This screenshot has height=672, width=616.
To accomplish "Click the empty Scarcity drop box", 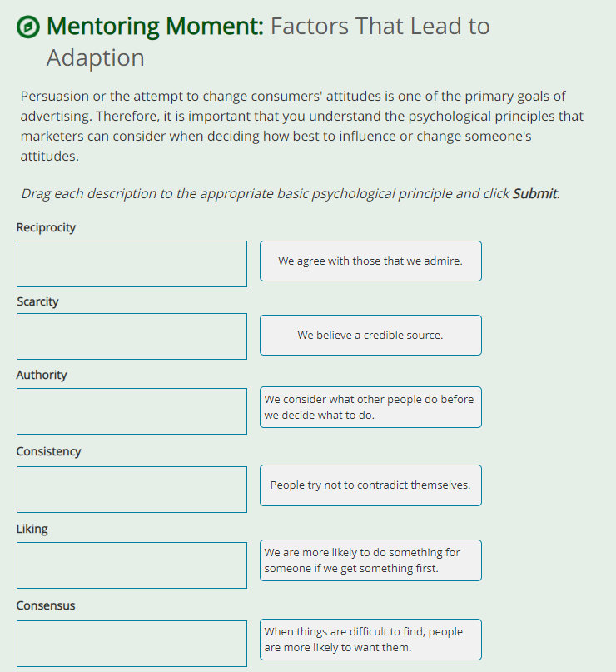I will 132,337.
